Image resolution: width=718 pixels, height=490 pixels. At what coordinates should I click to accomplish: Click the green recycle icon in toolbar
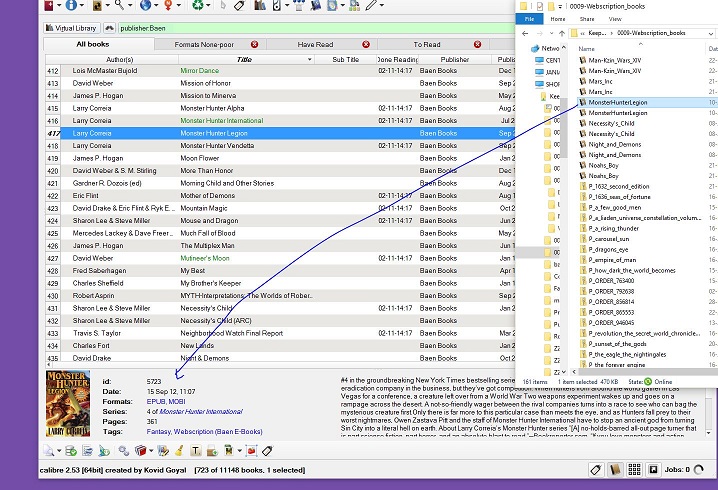pos(198,5)
